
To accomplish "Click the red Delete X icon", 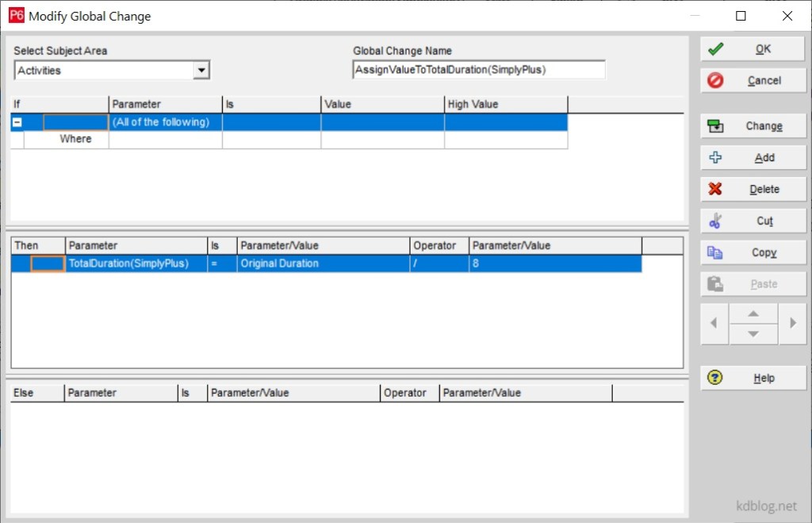I will click(716, 189).
